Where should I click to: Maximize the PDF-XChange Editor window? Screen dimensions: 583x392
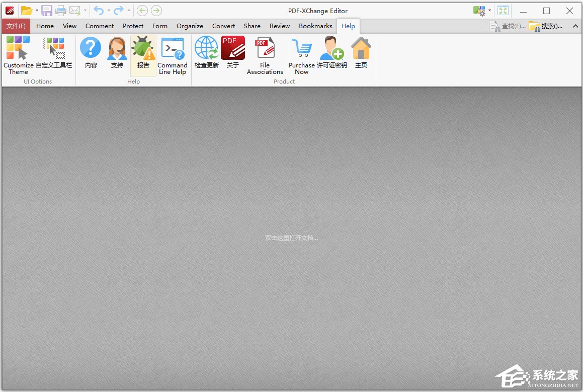[546, 11]
